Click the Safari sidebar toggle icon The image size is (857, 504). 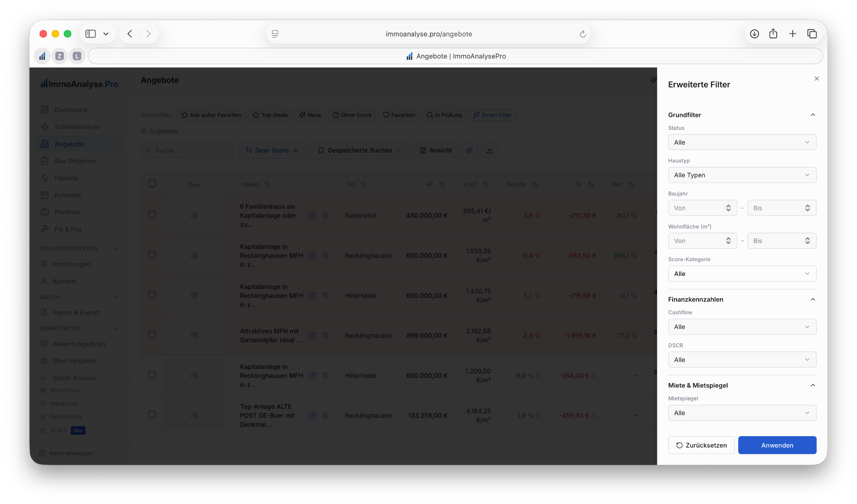click(91, 34)
